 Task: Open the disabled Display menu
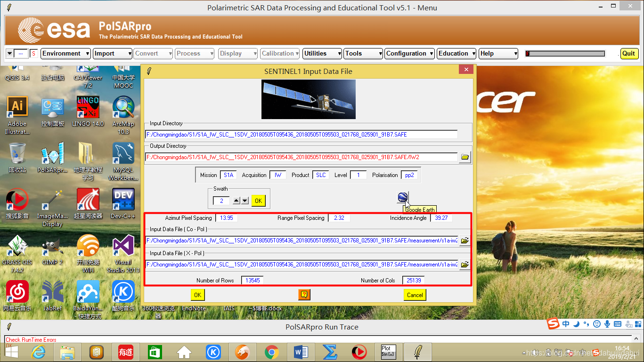[238, 54]
